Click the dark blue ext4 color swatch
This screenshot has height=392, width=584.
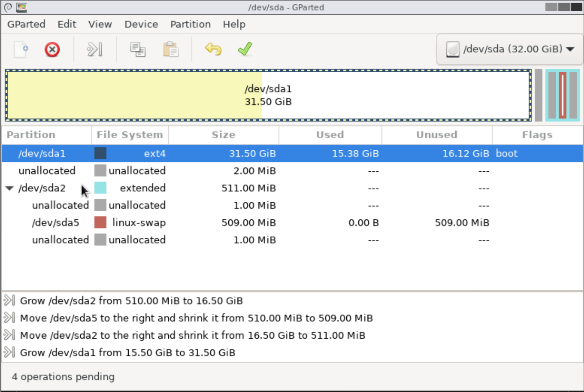tap(100, 153)
